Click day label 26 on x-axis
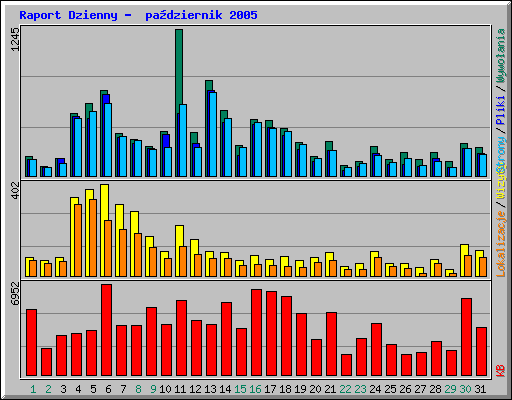Image resolution: width=512 pixels, height=400 pixels. (x=405, y=389)
